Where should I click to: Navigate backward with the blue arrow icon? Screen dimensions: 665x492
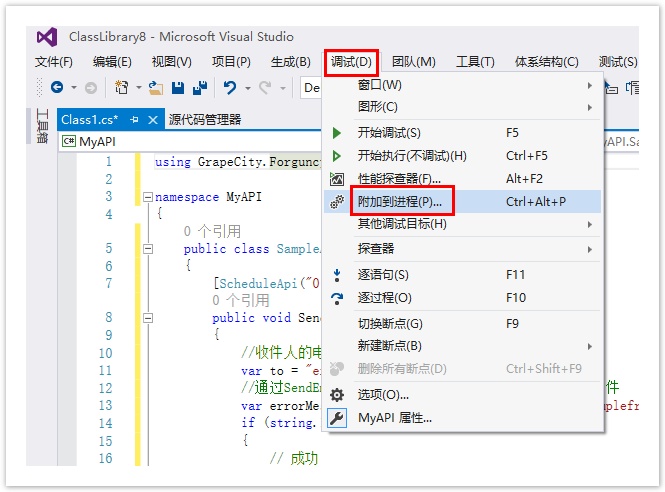pyautogui.click(x=57, y=87)
